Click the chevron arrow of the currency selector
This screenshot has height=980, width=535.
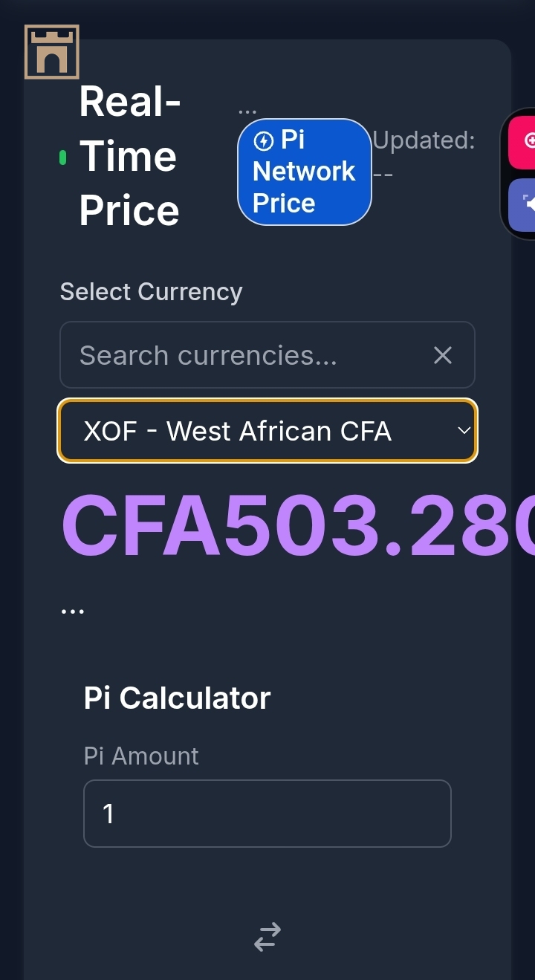pos(464,431)
